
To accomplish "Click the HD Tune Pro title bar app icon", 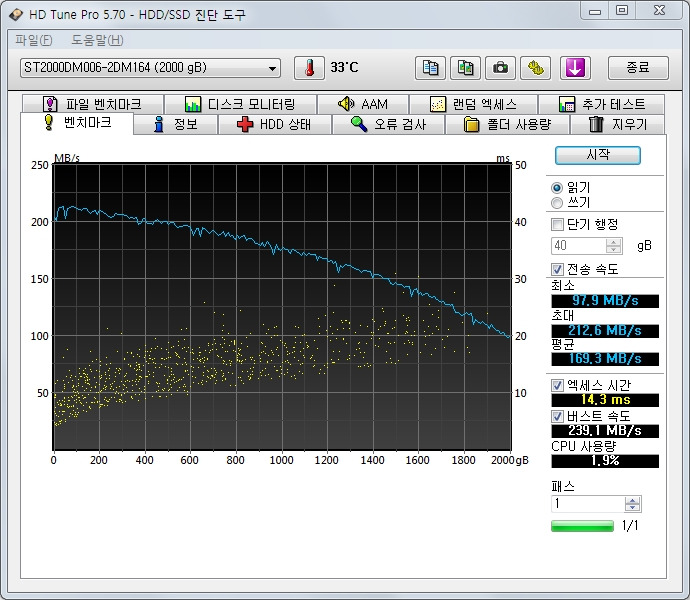I will coord(16,15).
